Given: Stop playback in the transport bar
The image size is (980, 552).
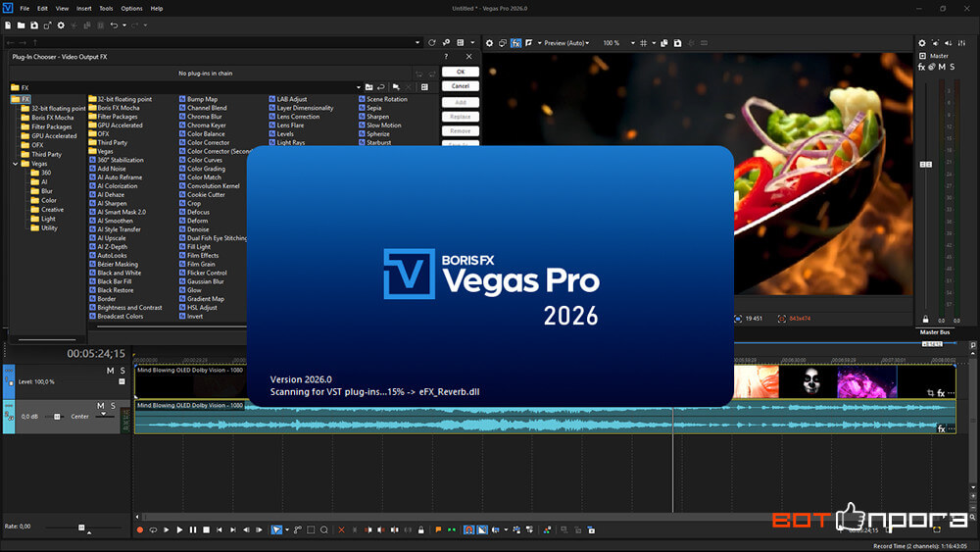Looking at the screenshot, I should 206,530.
